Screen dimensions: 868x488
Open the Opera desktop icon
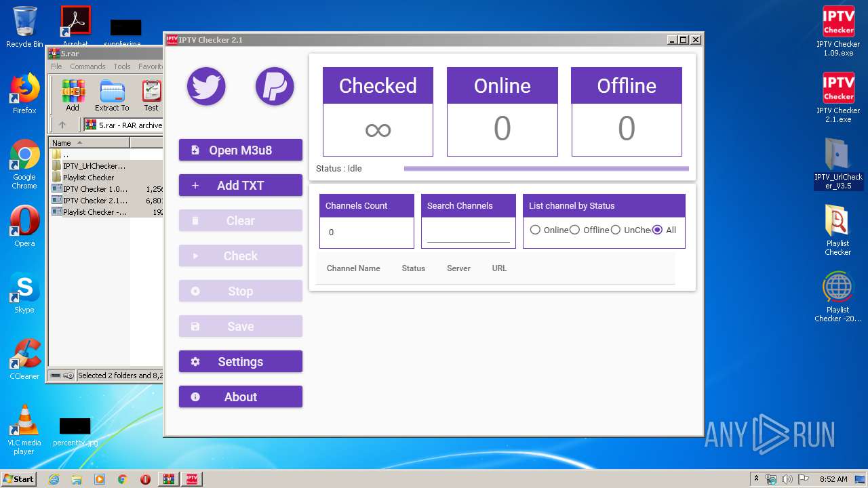point(24,226)
